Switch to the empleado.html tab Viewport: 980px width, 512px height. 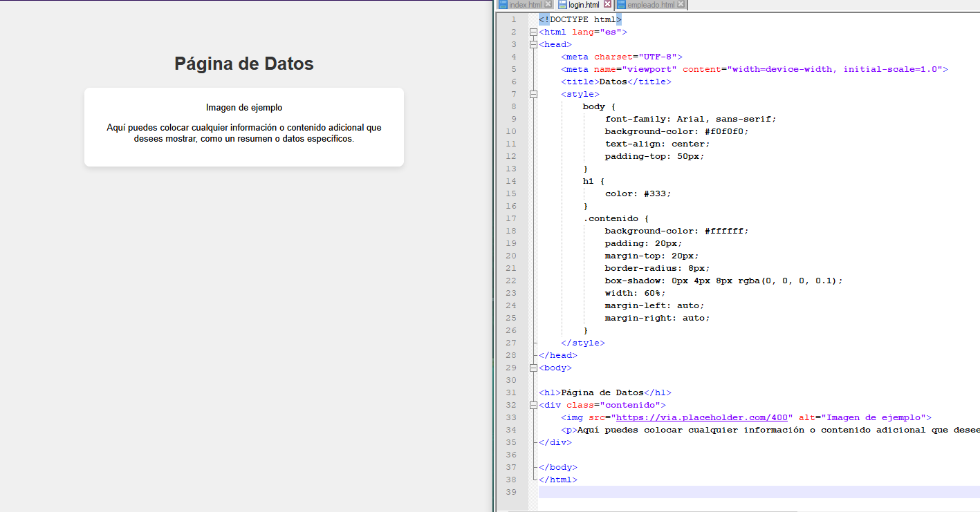click(650, 5)
